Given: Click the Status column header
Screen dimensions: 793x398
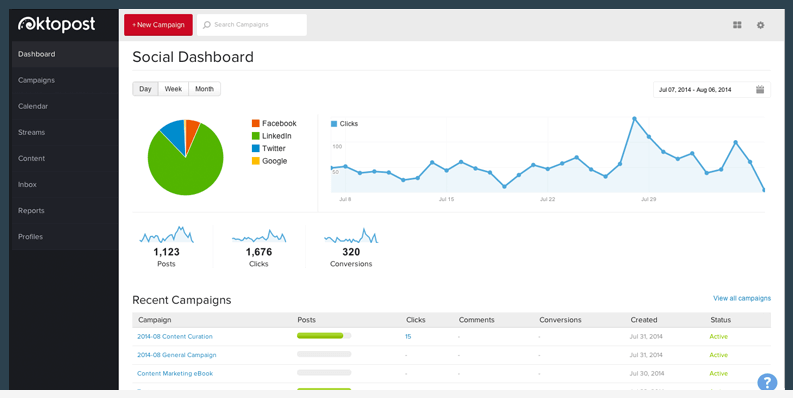Looking at the screenshot, I should 721,320.
